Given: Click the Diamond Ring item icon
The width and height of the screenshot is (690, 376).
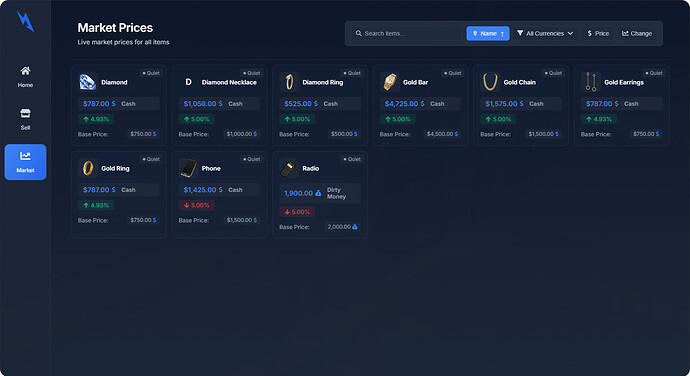Looking at the screenshot, I should tap(289, 82).
